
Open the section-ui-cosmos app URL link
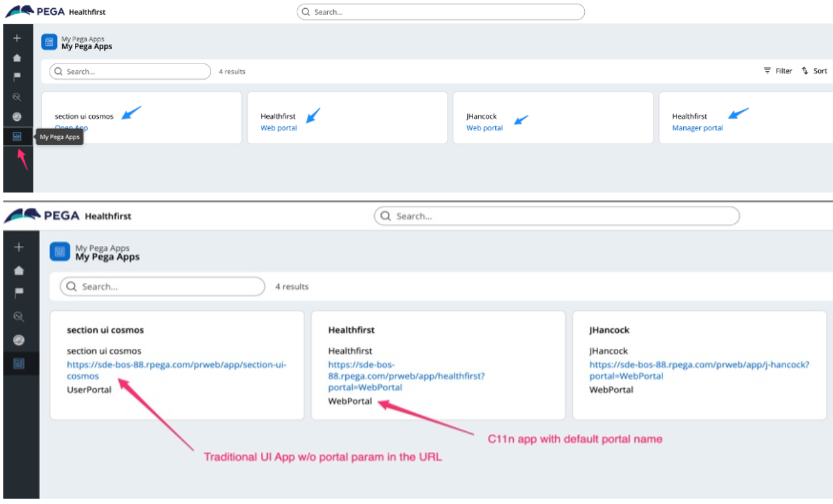(177, 370)
